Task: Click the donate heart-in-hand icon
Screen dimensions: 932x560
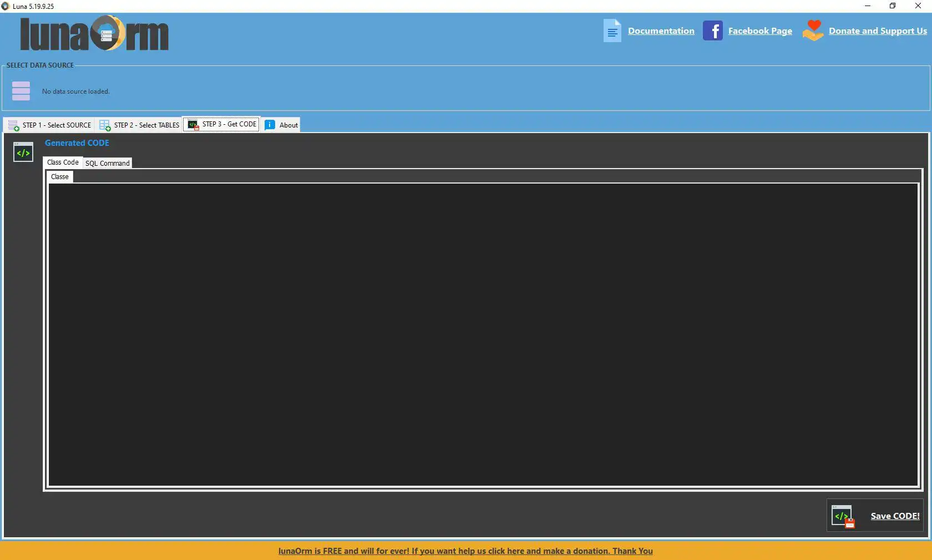Action: (x=813, y=30)
